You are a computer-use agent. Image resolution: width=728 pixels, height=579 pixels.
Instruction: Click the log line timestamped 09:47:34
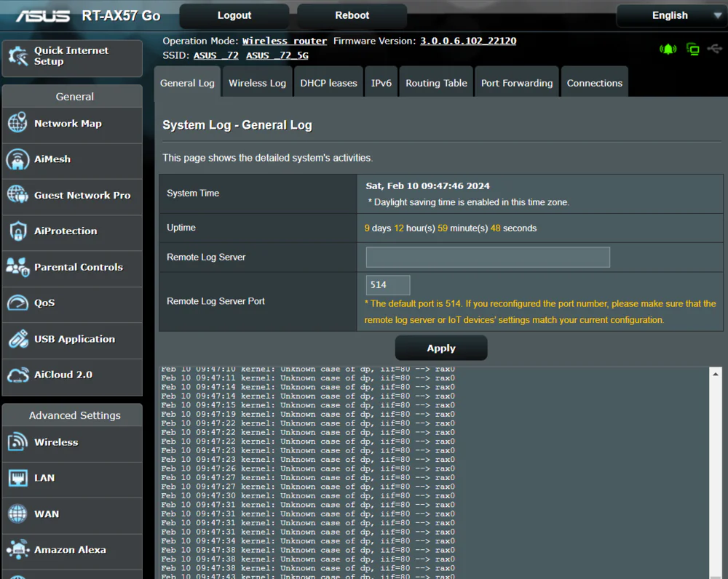point(308,540)
